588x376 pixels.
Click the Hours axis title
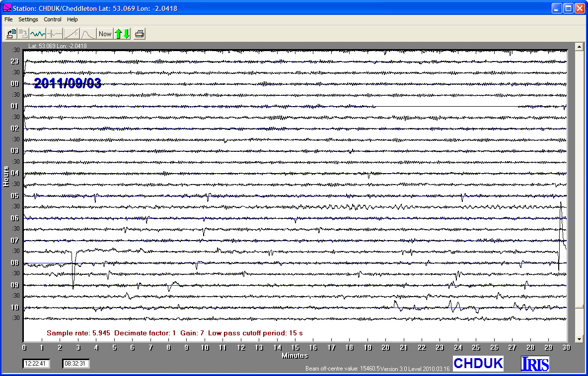(x=5, y=176)
